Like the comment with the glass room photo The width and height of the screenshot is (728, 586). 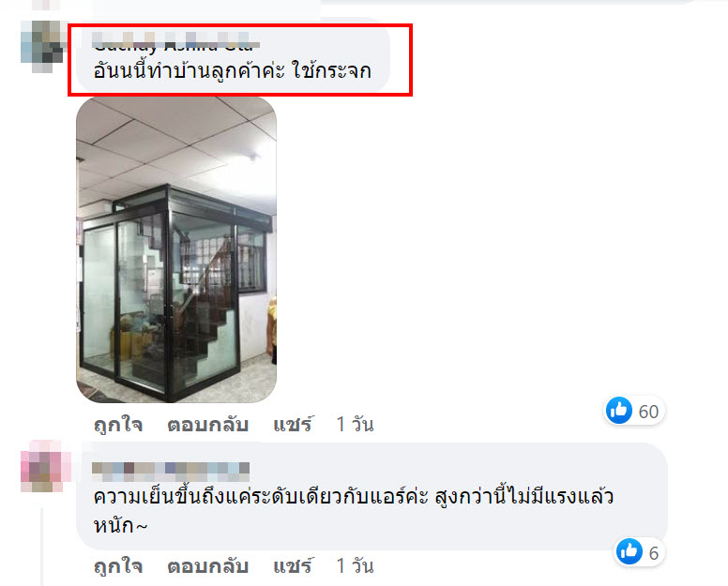point(118,425)
